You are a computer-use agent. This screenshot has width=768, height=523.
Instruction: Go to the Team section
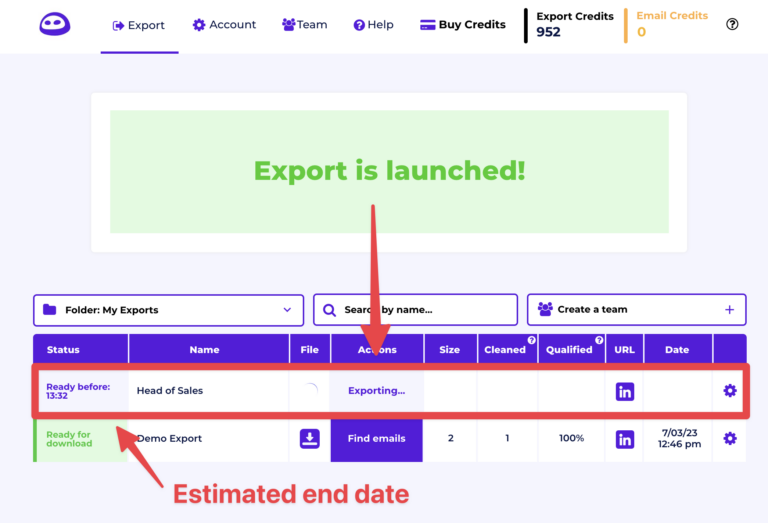pyautogui.click(x=305, y=25)
